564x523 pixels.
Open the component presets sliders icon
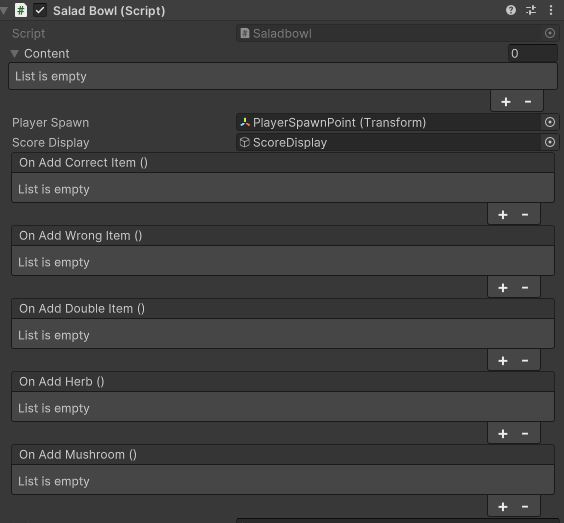pyautogui.click(x=531, y=10)
